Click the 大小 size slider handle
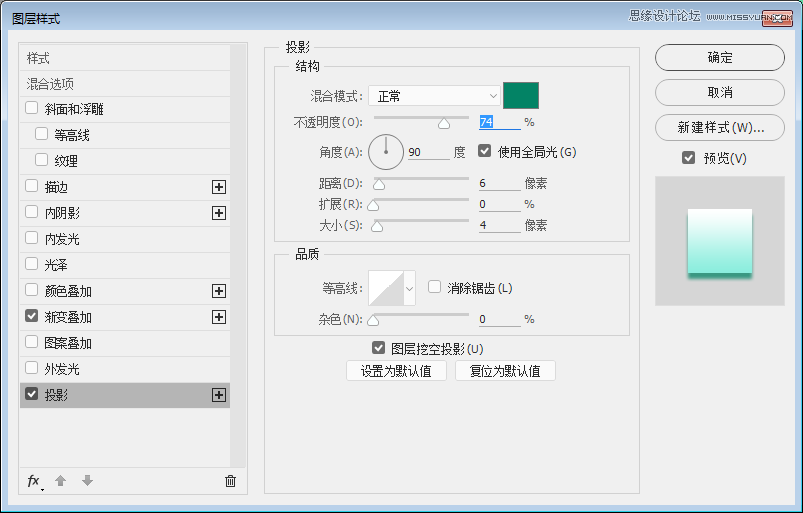 tap(377, 226)
